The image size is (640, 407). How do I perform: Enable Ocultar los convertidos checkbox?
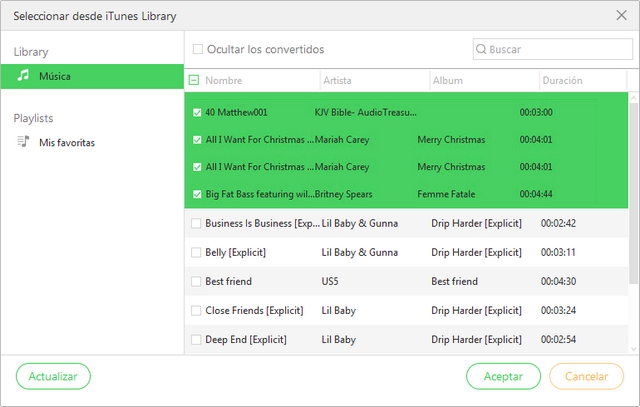198,49
